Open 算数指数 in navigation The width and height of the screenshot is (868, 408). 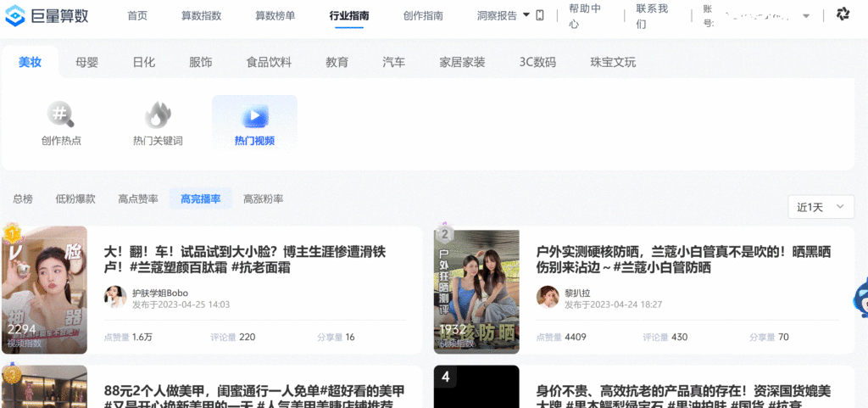click(201, 15)
